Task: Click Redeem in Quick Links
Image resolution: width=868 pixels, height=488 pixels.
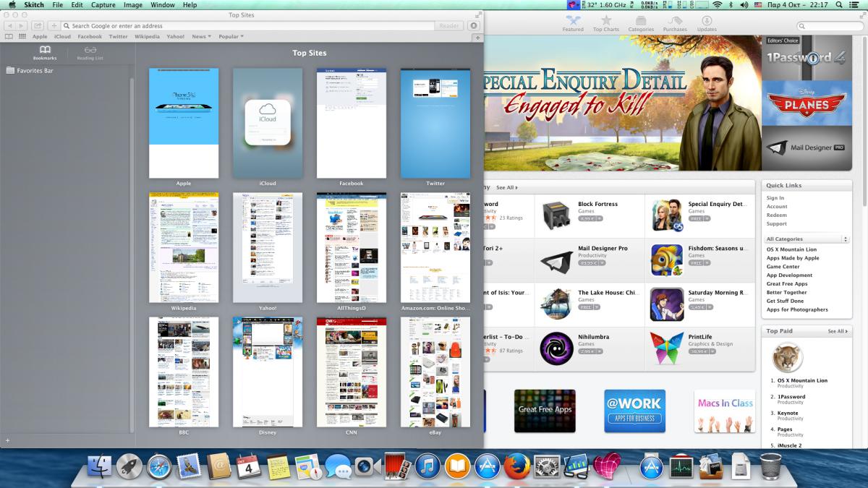Action: point(777,215)
